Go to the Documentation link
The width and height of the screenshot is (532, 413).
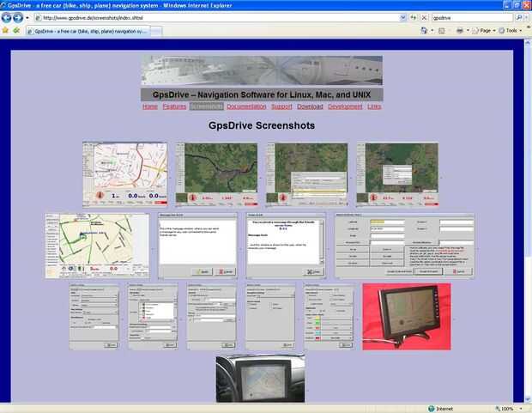point(246,106)
